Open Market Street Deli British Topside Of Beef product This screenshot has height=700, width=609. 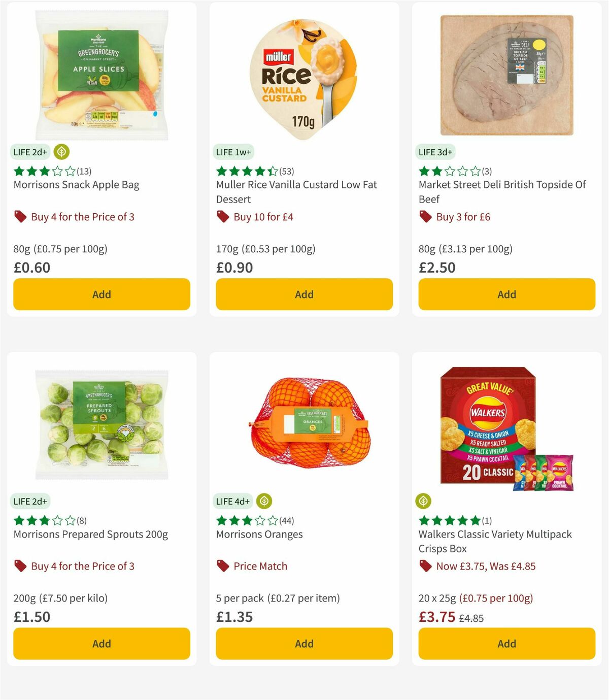pos(504,192)
